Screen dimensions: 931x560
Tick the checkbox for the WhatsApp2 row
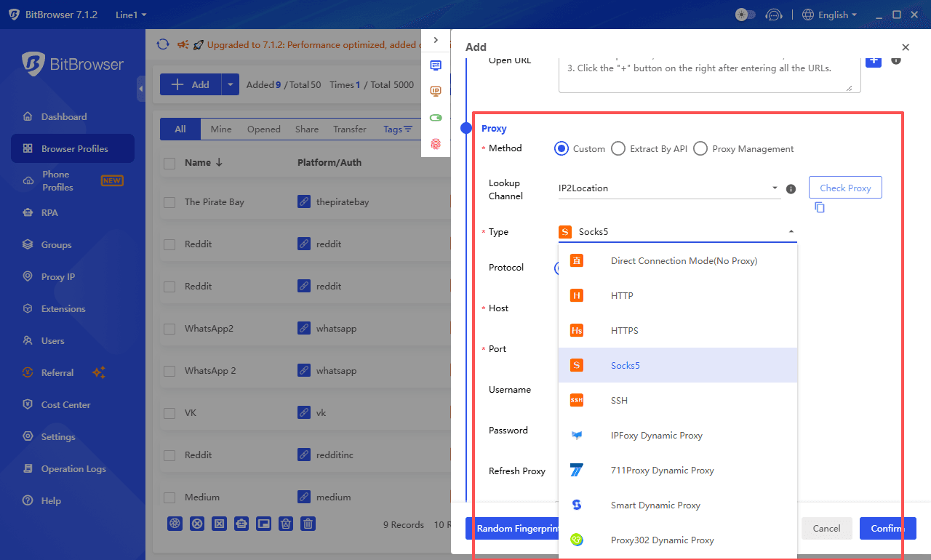click(x=169, y=329)
